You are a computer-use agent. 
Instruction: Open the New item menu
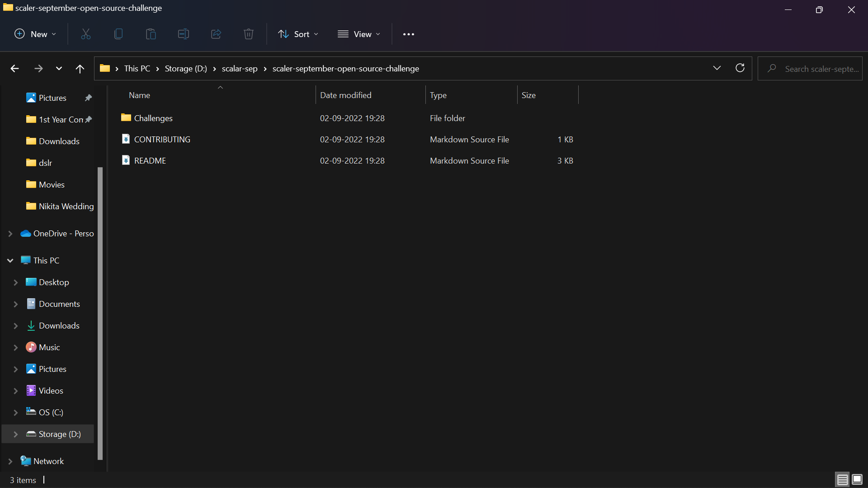pyautogui.click(x=35, y=34)
